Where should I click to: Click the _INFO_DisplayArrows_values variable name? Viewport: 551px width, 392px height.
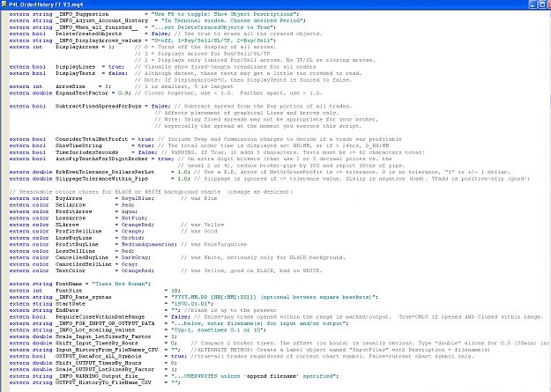[x=99, y=41]
